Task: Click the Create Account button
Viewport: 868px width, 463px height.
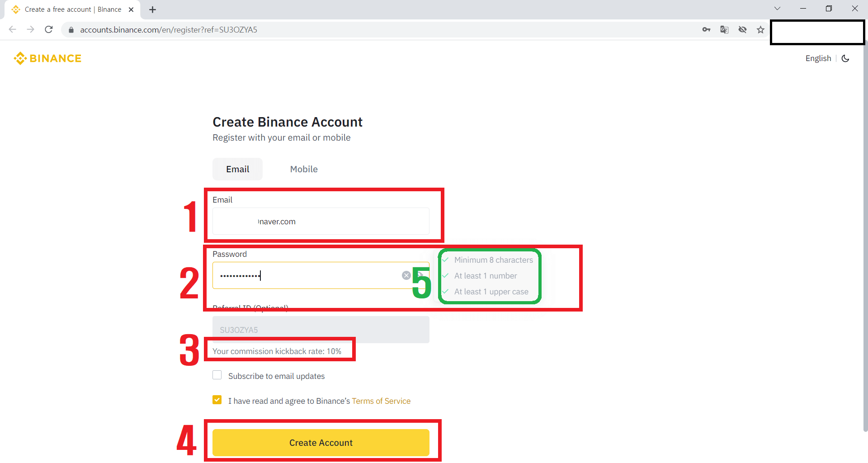Action: tap(321, 443)
